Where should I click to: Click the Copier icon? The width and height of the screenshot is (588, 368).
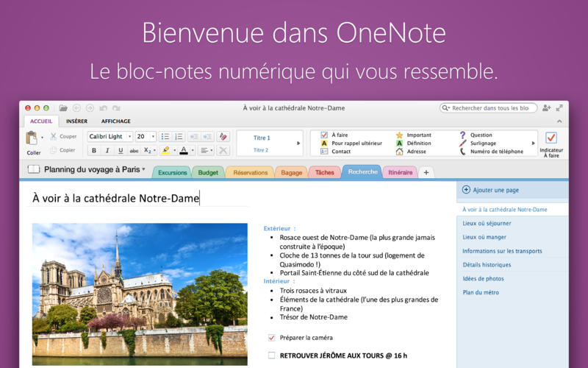54,150
